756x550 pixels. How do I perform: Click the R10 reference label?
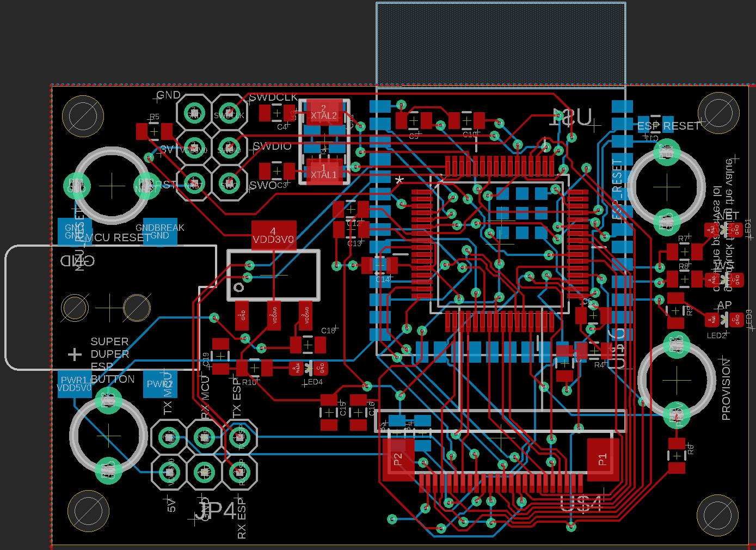[x=249, y=382]
